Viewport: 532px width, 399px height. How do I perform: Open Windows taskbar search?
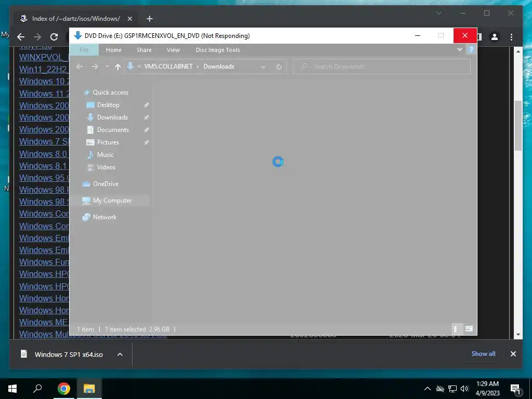37,389
